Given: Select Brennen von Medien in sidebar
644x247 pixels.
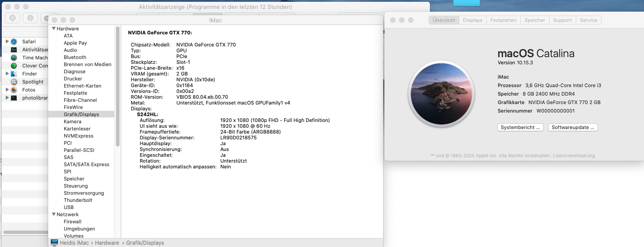Looking at the screenshot, I should click(87, 64).
